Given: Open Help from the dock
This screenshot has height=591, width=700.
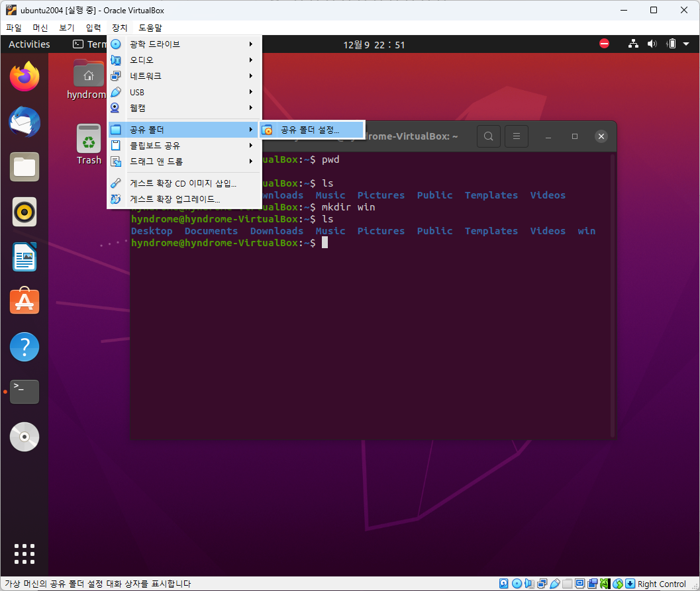Looking at the screenshot, I should pyautogui.click(x=25, y=347).
